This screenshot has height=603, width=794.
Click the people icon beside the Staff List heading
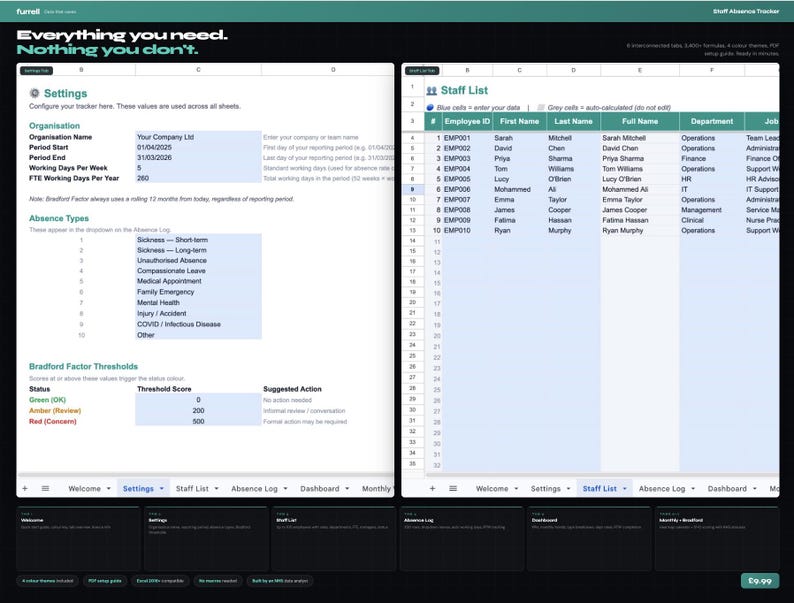click(x=431, y=91)
